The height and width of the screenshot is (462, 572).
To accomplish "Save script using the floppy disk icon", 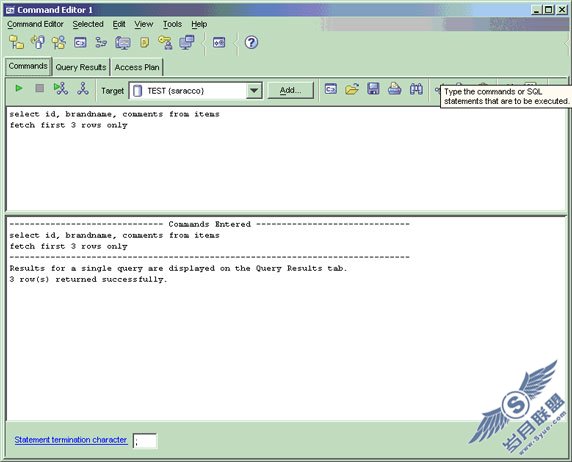I will (373, 89).
